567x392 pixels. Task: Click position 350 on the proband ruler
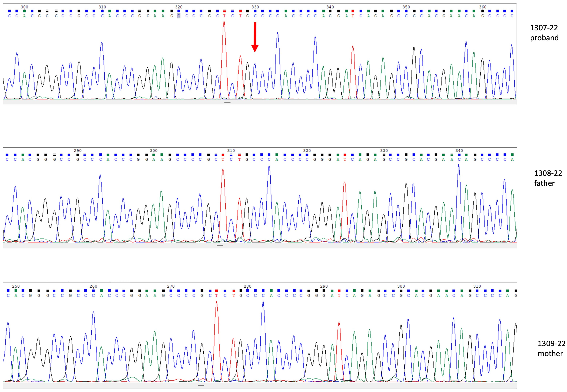[x=406, y=7]
